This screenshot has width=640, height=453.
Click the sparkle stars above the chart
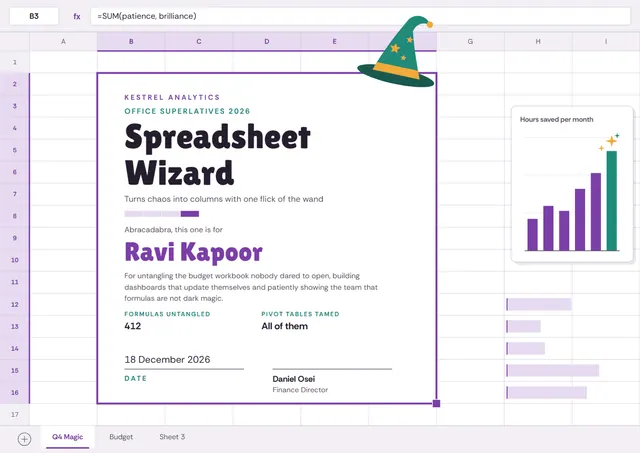tap(609, 141)
